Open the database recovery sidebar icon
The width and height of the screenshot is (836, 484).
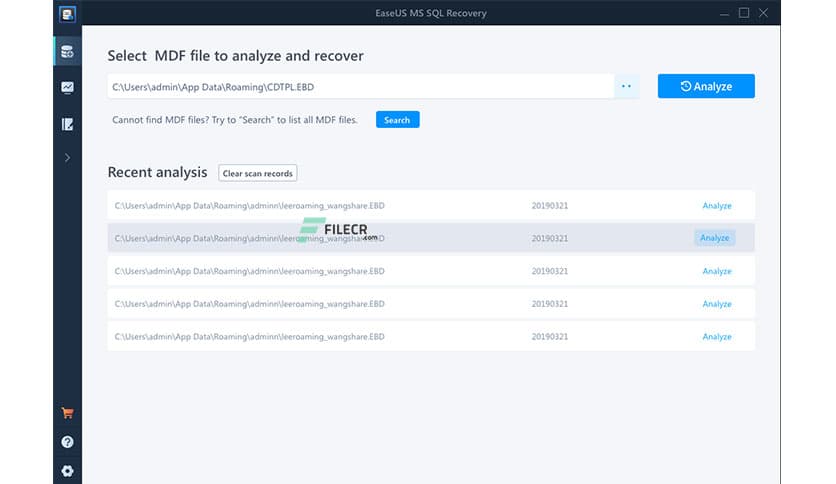coord(67,52)
